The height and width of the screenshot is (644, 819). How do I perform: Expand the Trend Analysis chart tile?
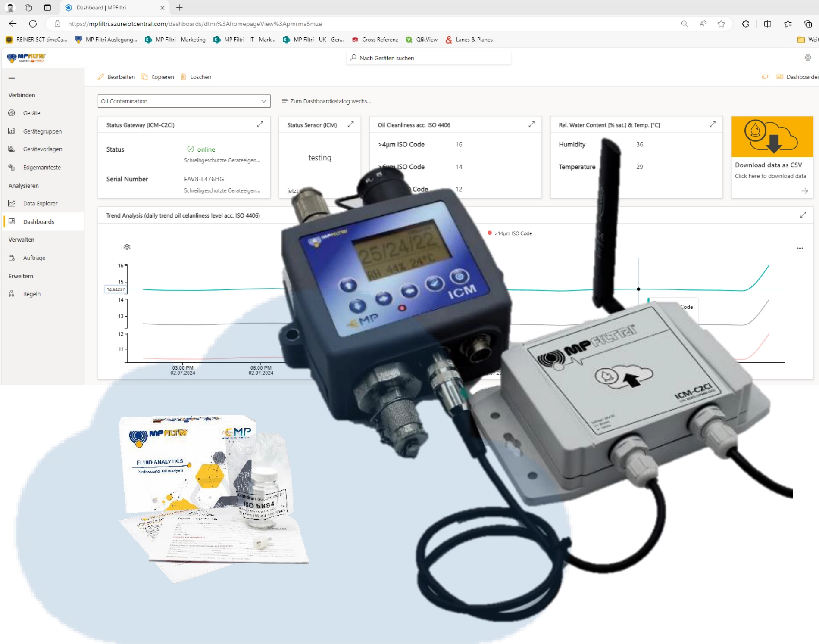[803, 215]
